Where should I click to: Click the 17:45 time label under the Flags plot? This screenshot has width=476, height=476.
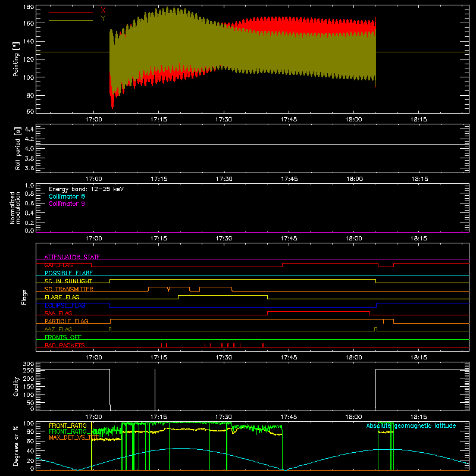[289, 358]
